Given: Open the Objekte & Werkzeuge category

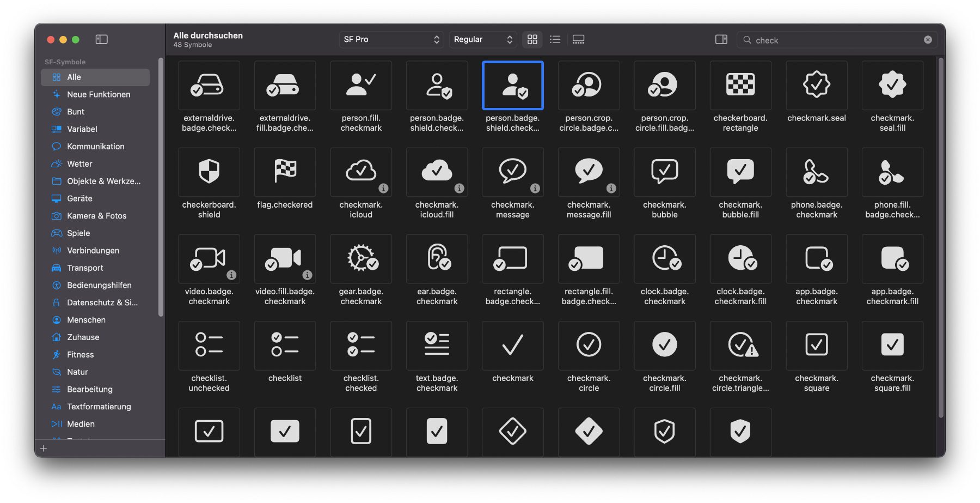Looking at the screenshot, I should point(95,181).
